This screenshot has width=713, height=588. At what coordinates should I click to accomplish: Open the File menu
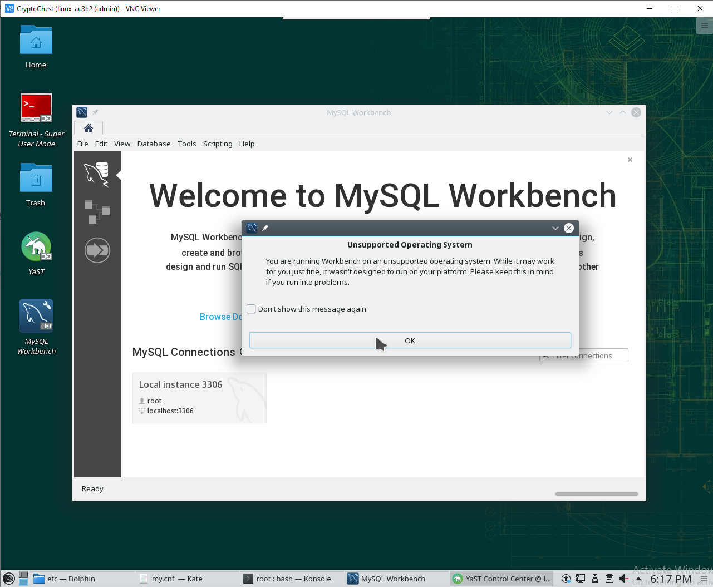click(x=83, y=144)
